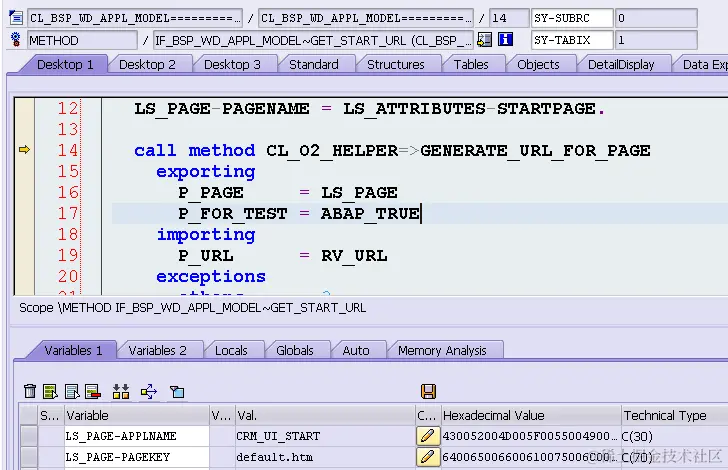Click the Variable column header
The image size is (728, 470).
tap(136, 415)
